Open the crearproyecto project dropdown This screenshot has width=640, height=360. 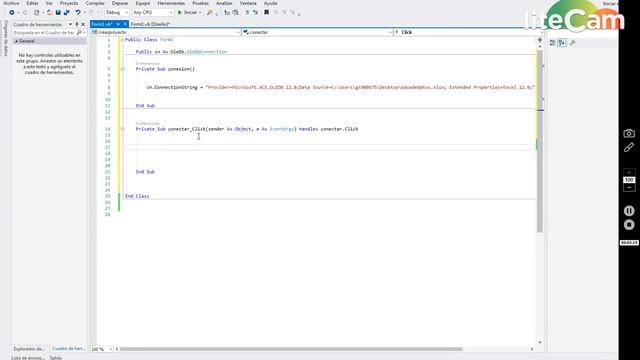tap(165, 32)
